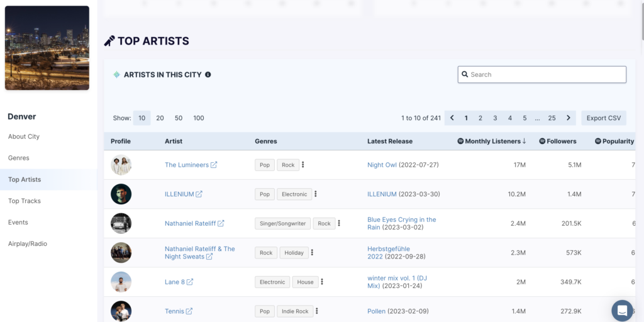The height and width of the screenshot is (322, 644).
Task: Click Spotify icon on Popularity header
Action: 598,141
